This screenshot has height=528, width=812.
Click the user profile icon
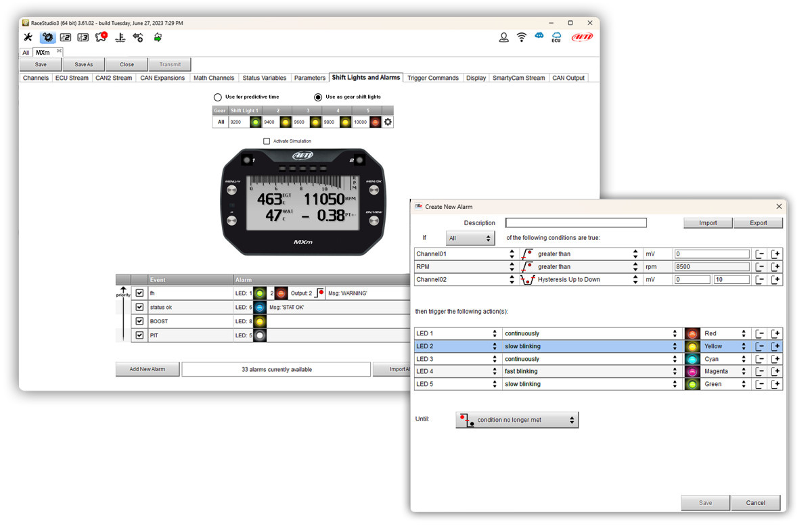pyautogui.click(x=503, y=38)
